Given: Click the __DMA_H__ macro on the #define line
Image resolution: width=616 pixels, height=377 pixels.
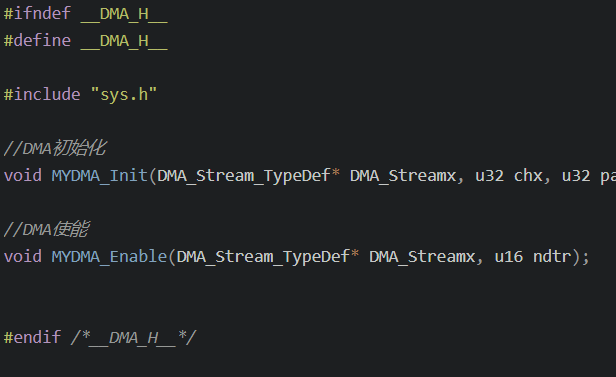Looking at the screenshot, I should (125, 41).
